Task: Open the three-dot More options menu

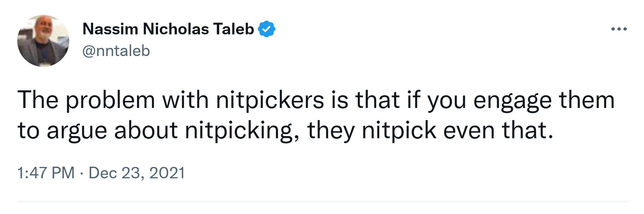Action: coord(619,29)
